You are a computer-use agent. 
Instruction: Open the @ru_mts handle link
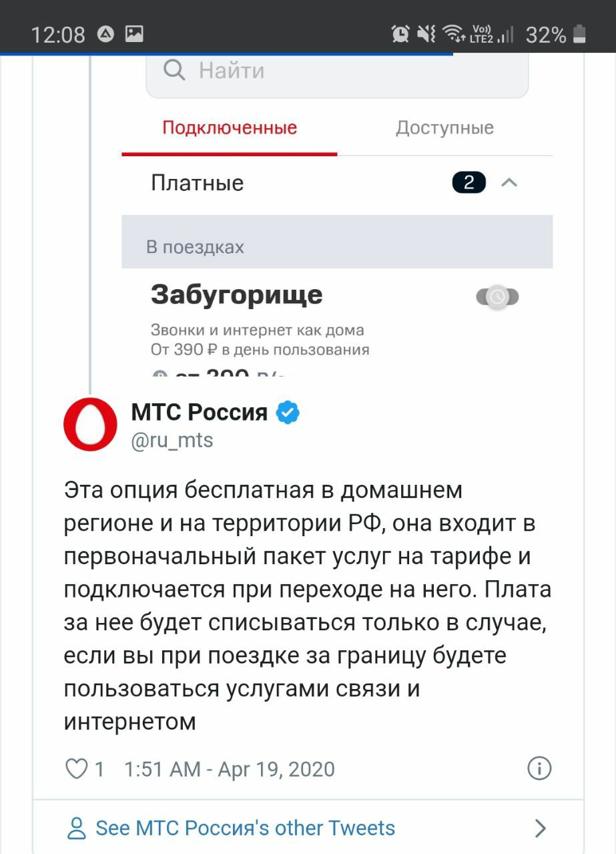[x=172, y=440]
